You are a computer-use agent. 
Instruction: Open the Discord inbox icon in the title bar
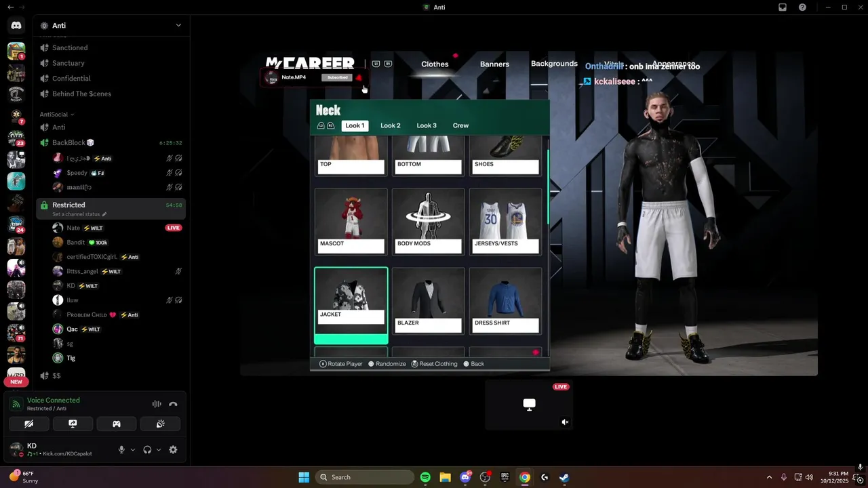point(783,7)
